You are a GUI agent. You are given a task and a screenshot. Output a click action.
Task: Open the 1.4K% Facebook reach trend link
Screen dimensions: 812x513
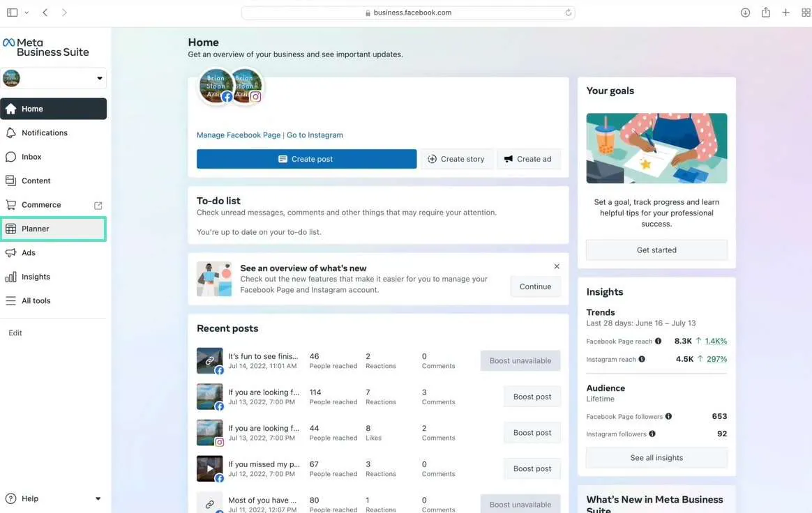coord(716,341)
